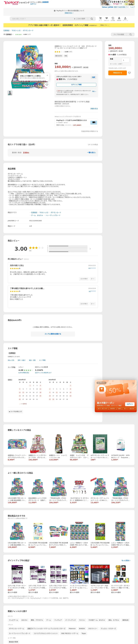
Task: Open 61件の評価を見る link
Action: pyautogui.click(x=24, y=373)
